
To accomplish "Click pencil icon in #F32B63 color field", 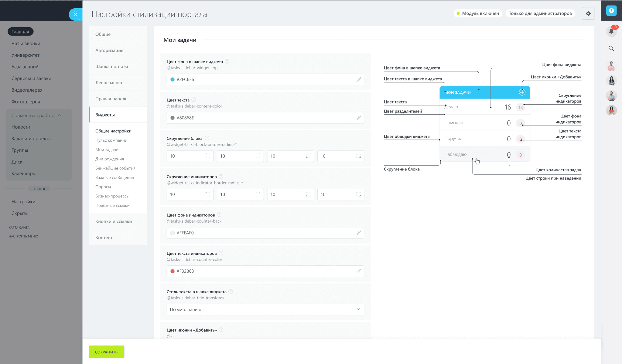I will click(x=359, y=271).
